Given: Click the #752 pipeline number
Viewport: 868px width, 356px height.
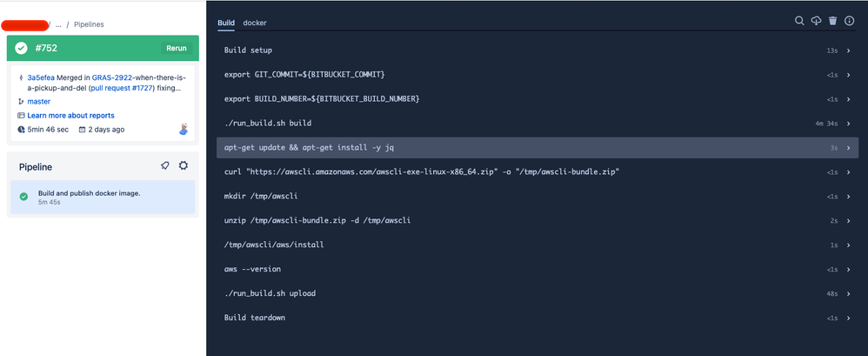Looking at the screenshot, I should pos(46,48).
